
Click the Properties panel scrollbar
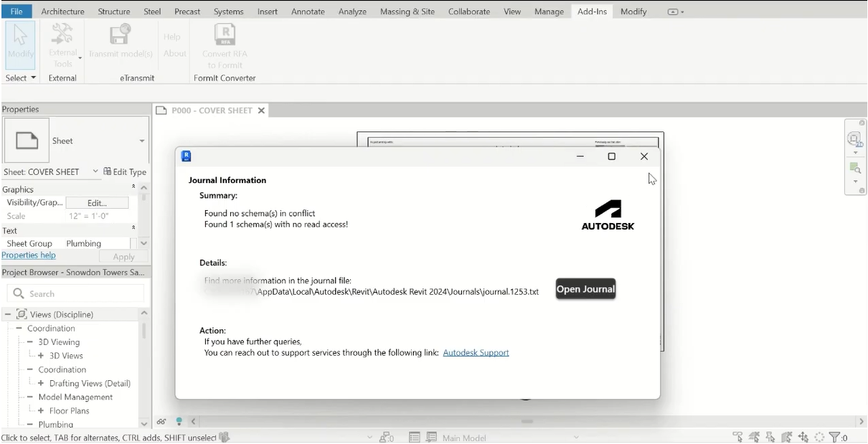144,197
